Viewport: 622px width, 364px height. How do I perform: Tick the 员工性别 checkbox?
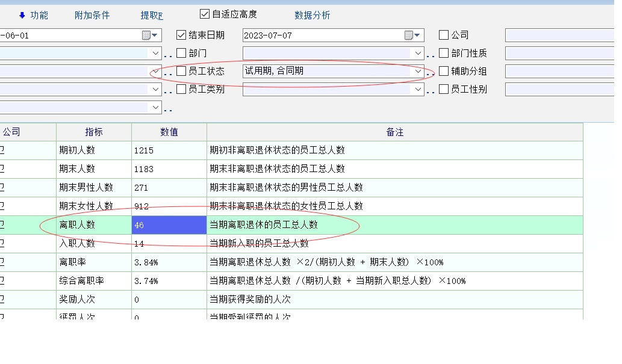pos(444,89)
